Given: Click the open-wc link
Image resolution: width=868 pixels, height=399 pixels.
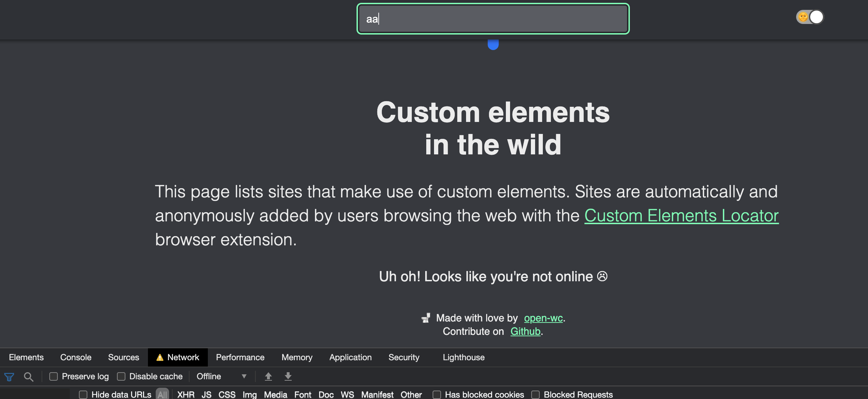Looking at the screenshot, I should (x=543, y=318).
